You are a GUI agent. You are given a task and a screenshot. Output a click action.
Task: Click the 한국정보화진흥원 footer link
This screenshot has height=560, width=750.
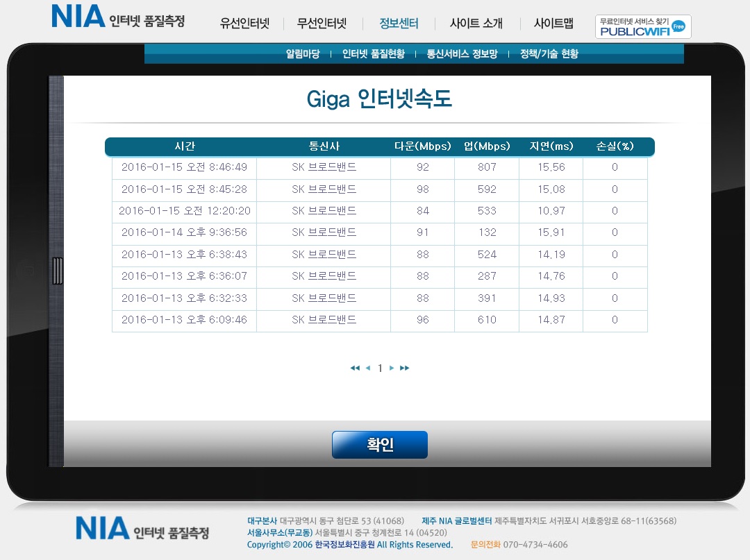pos(344,545)
